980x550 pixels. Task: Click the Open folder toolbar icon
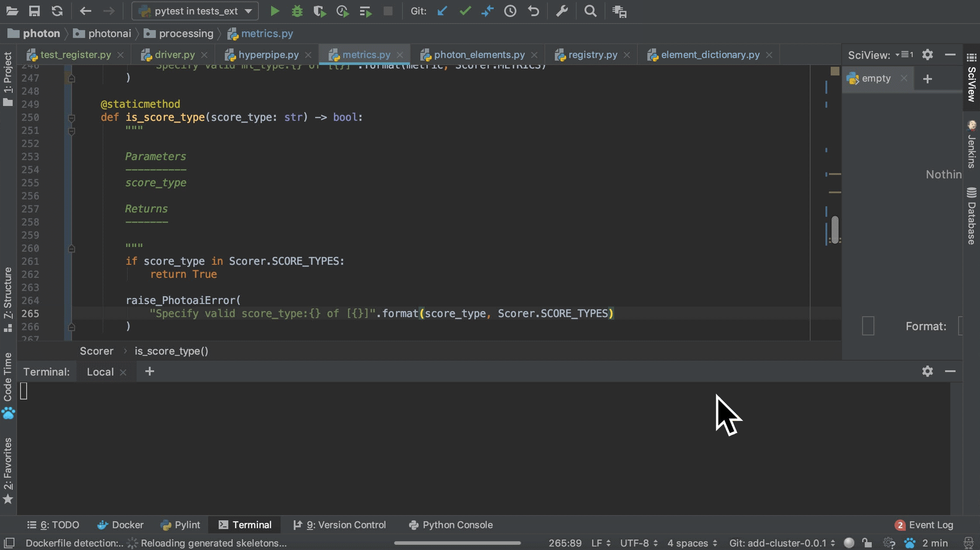(x=12, y=11)
